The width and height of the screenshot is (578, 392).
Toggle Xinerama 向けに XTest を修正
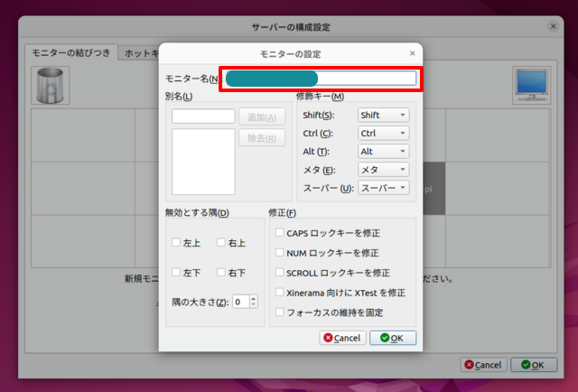pyautogui.click(x=280, y=293)
